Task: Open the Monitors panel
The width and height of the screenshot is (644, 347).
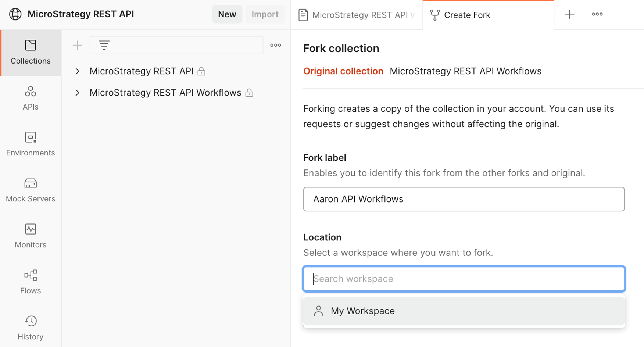Action: tap(31, 235)
